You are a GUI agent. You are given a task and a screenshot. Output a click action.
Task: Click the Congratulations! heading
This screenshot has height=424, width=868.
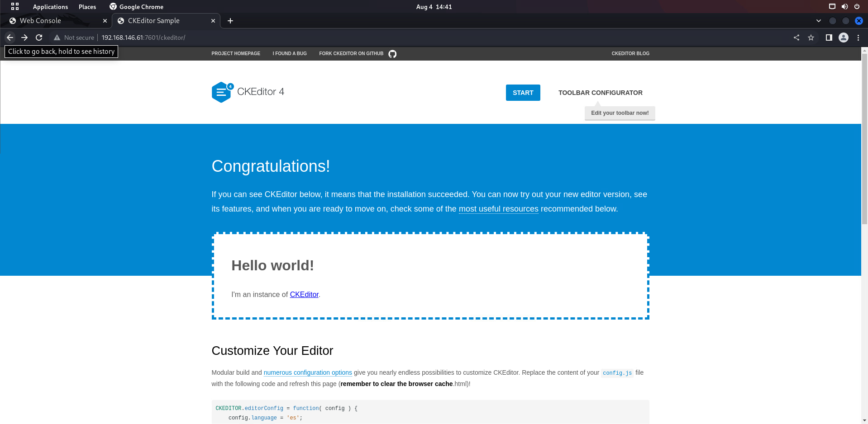(x=271, y=166)
